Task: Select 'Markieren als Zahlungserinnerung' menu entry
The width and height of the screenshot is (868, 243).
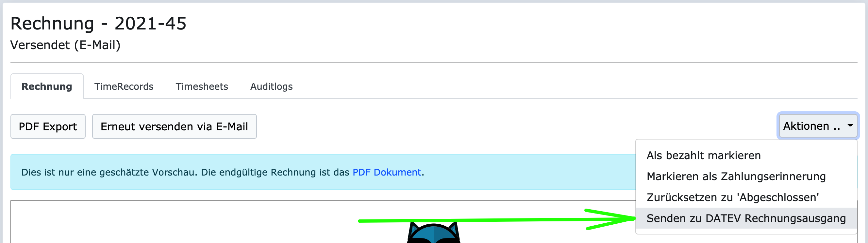Action: pyautogui.click(x=736, y=176)
